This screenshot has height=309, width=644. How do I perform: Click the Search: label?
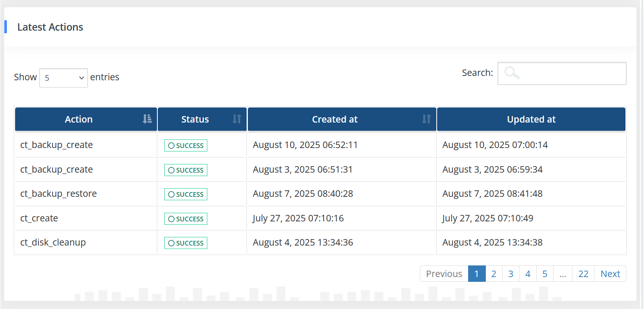pyautogui.click(x=478, y=73)
